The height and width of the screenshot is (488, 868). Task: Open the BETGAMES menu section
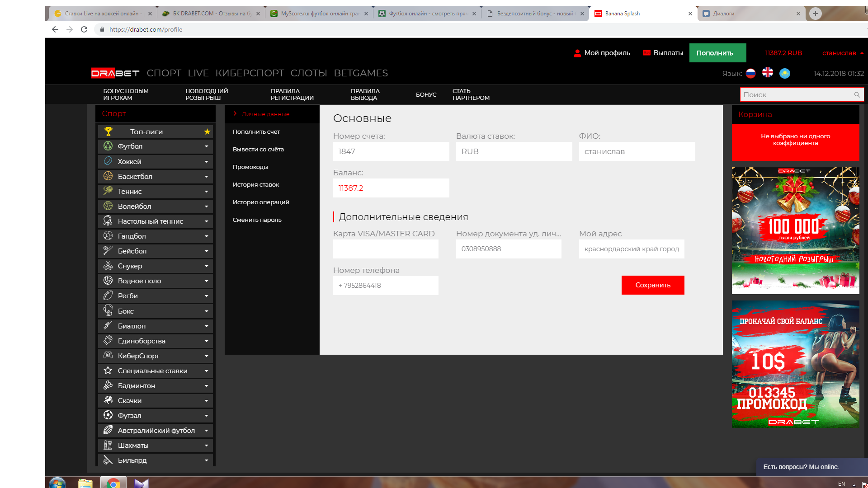[x=361, y=73]
